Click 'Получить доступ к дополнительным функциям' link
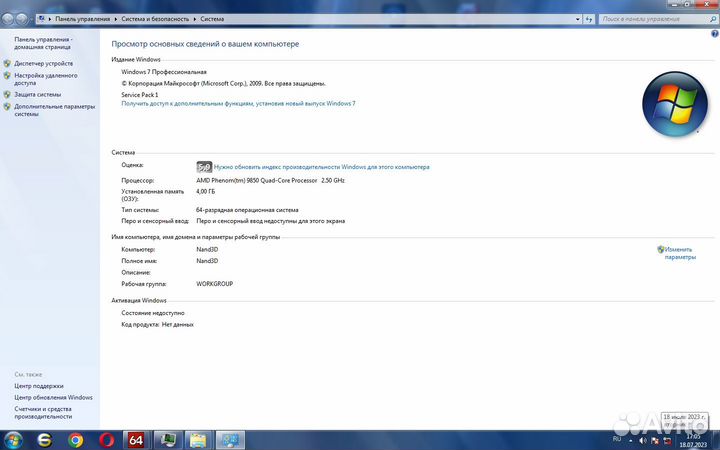720x450 pixels. click(x=238, y=104)
